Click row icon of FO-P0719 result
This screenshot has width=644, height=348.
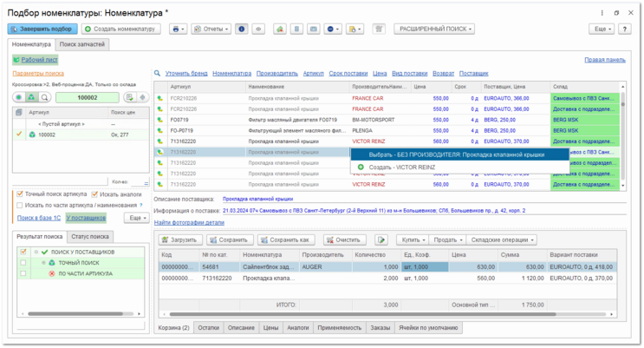[159, 130]
